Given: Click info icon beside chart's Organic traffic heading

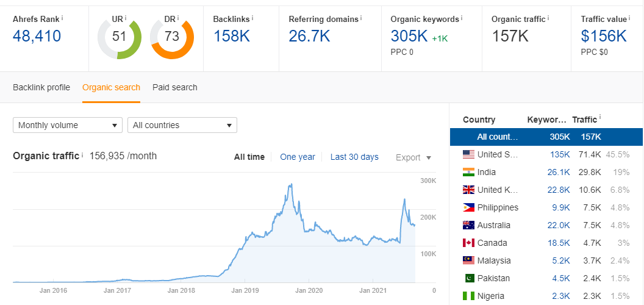Looking at the screenshot, I should tap(82, 155).
